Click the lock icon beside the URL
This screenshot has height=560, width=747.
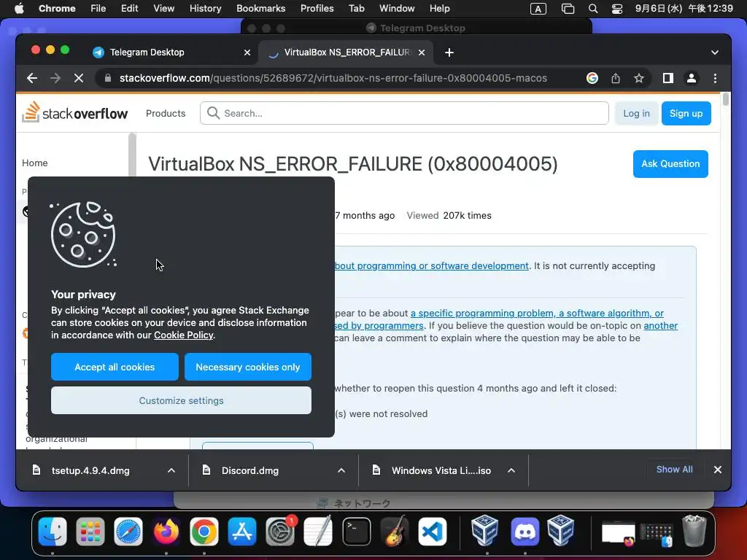point(108,78)
